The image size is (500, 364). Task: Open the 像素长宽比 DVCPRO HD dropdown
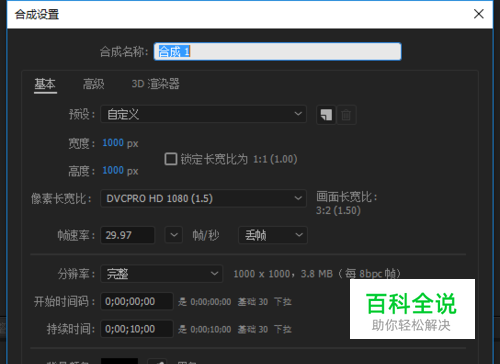click(203, 198)
